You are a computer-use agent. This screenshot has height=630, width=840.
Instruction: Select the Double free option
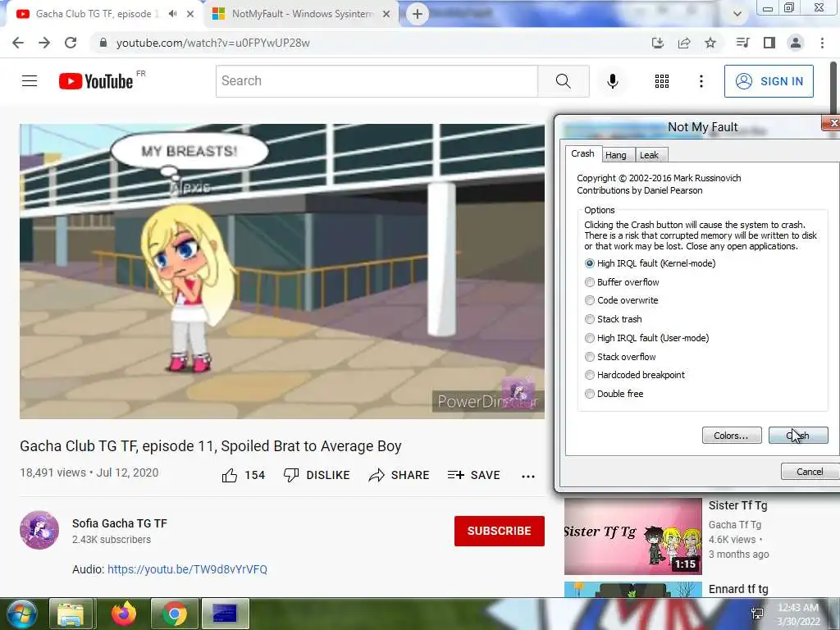pos(614,394)
